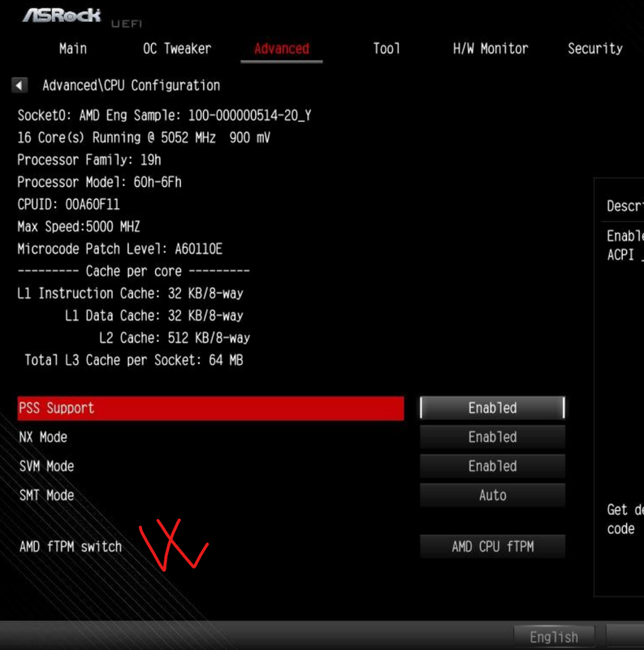Switch to the OC Tweaker tab

177,49
